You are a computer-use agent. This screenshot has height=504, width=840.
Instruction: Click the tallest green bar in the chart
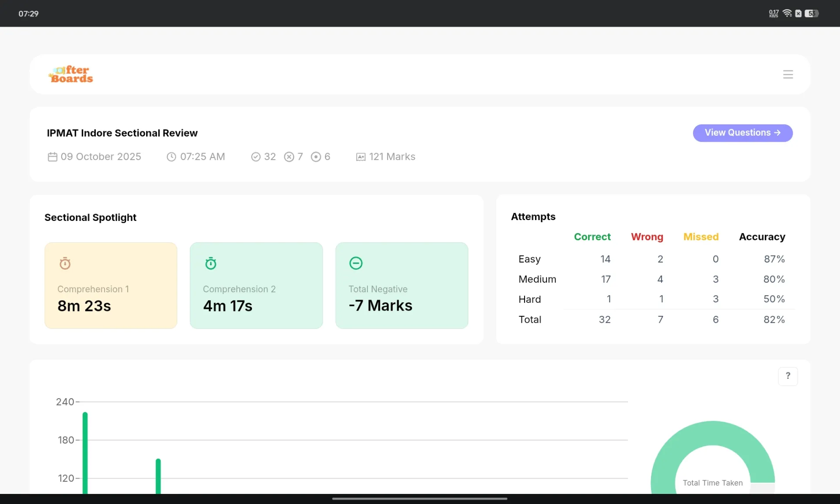[85, 453]
